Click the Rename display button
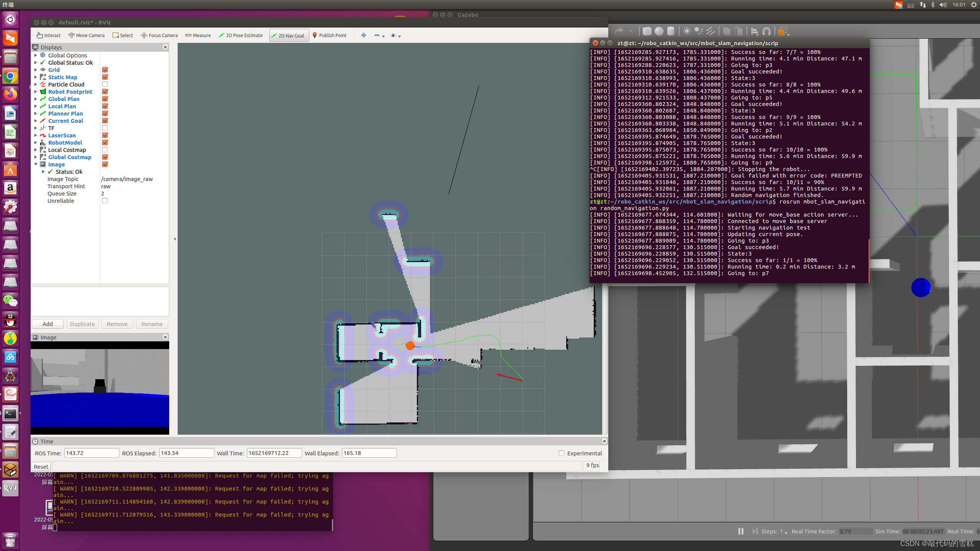The width and height of the screenshot is (980, 551). click(x=152, y=324)
